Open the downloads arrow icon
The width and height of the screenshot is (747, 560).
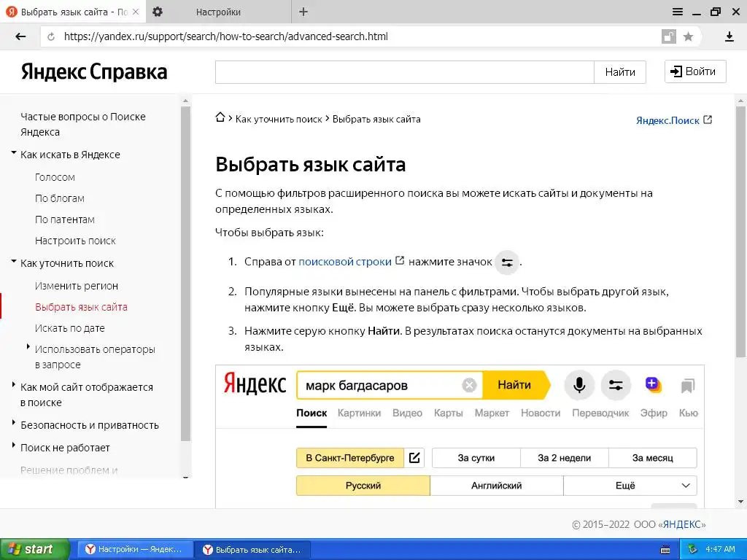coord(729,36)
